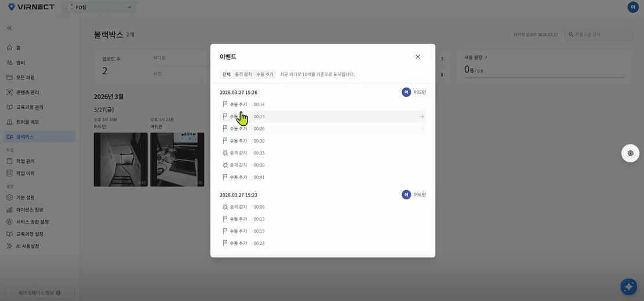Screen dimensions: 644x301
Task: Click the flag icon of the 00:14 event
Action: point(225,104)
